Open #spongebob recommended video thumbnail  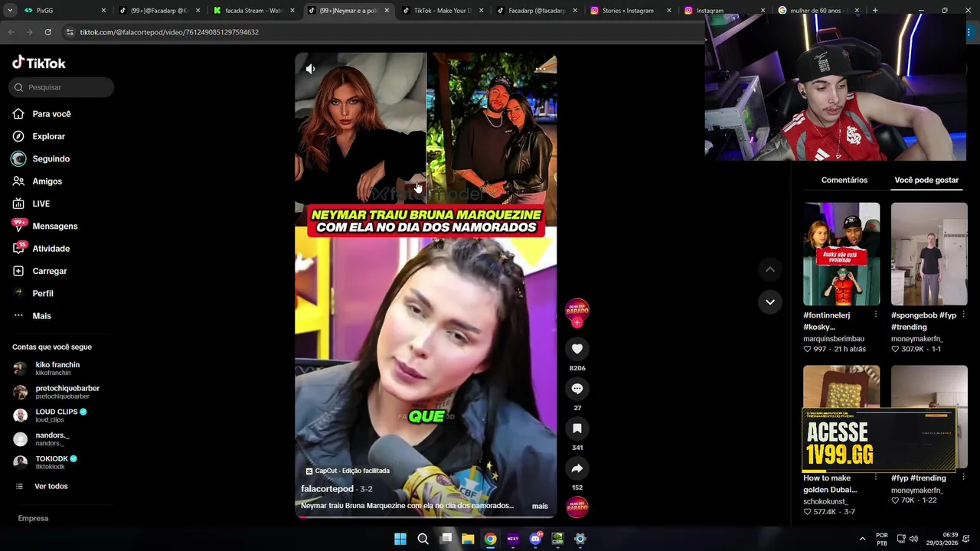tap(929, 254)
